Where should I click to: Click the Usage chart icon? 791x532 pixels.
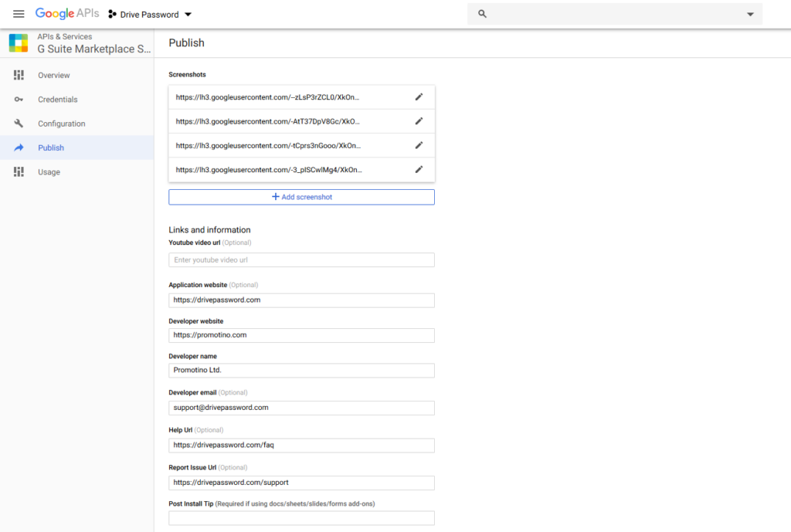click(19, 172)
